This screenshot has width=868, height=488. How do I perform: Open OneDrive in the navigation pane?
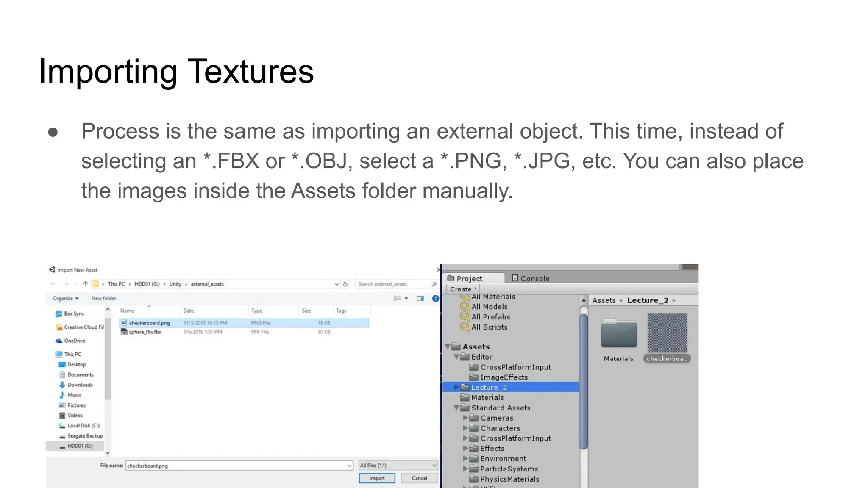[74, 341]
